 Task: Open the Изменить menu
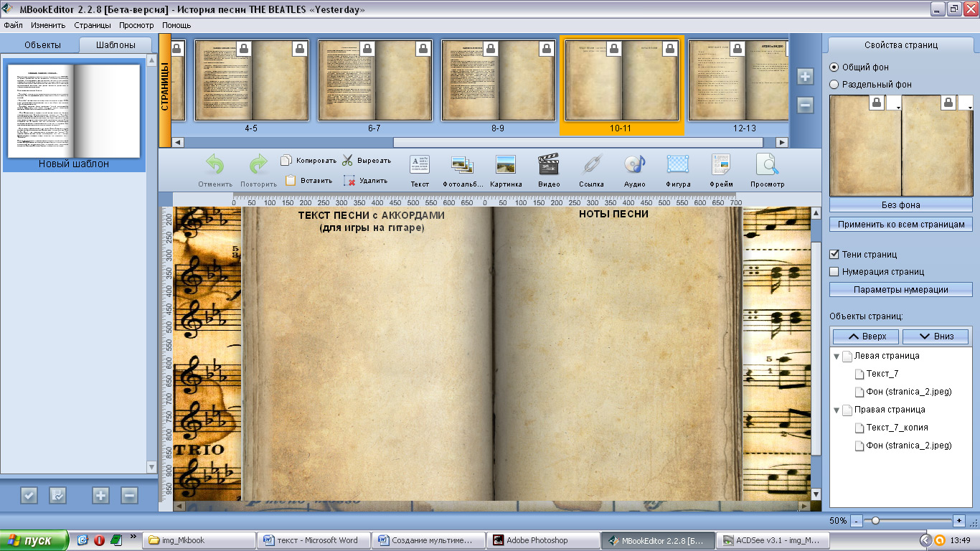click(x=48, y=25)
